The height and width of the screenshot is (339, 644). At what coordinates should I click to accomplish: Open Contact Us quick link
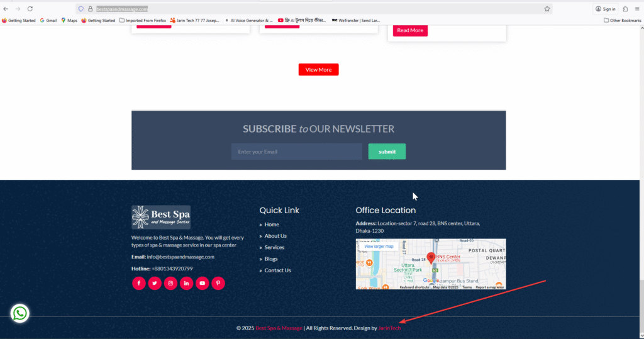pos(277,270)
